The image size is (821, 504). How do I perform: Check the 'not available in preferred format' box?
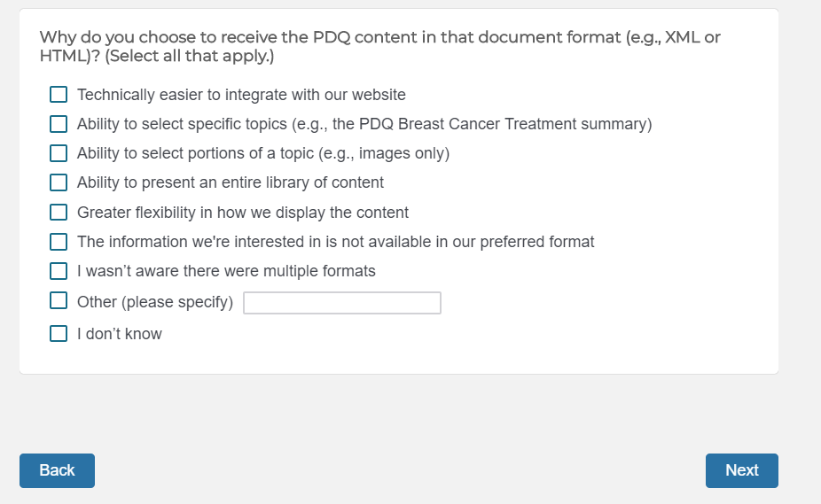pos(59,242)
